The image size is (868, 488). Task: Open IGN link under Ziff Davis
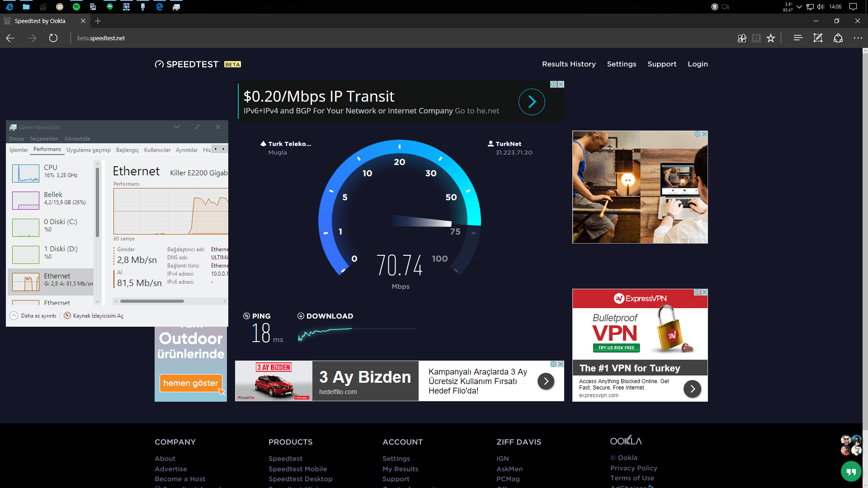point(502,459)
